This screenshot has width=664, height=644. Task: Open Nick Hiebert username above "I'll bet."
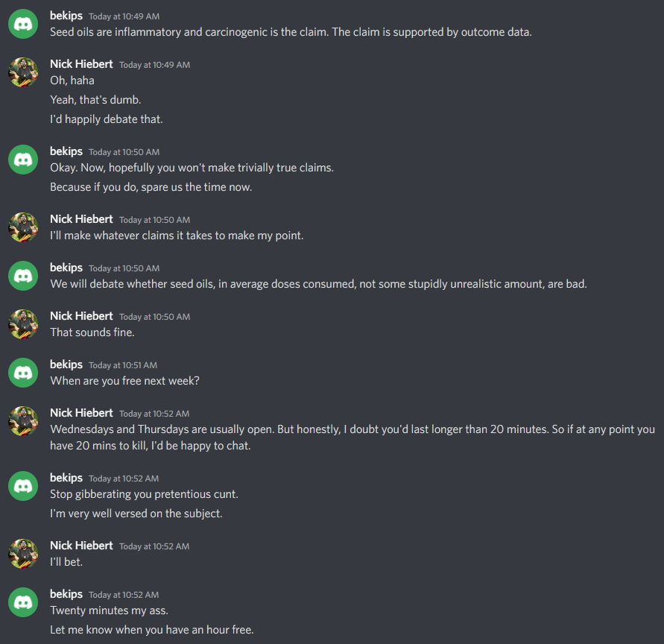tap(81, 546)
